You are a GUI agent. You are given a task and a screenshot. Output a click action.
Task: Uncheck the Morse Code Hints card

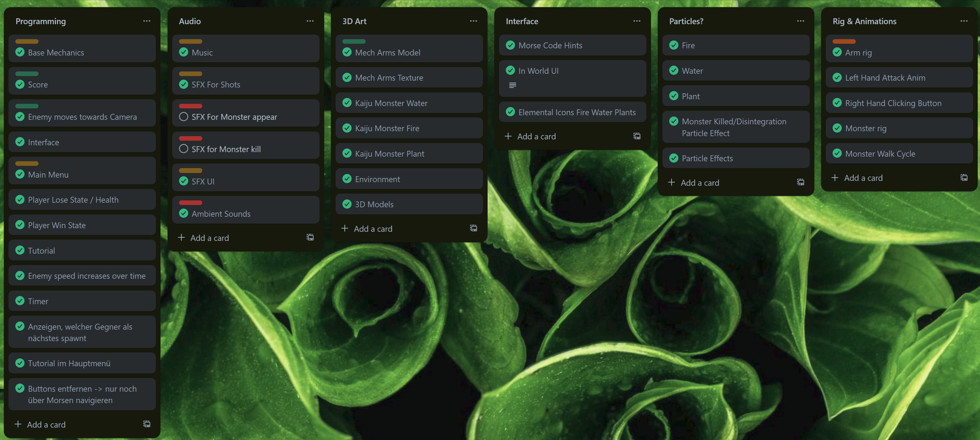[510, 45]
